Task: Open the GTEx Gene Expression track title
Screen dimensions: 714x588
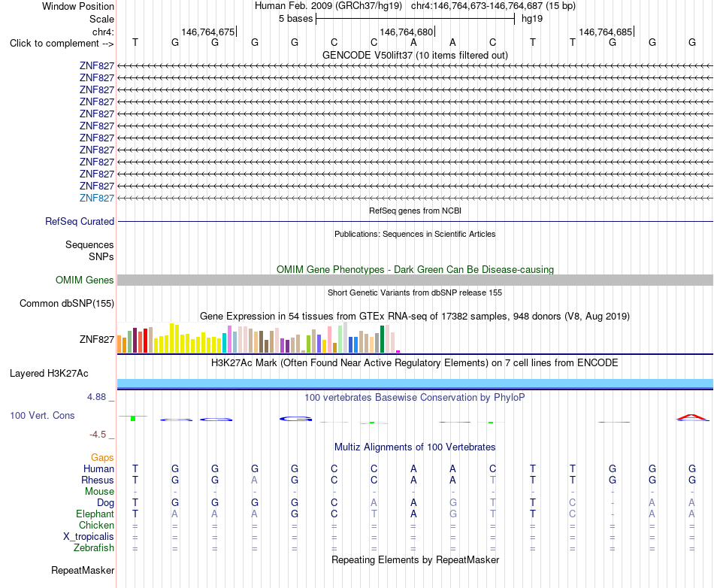Action: click(x=415, y=316)
